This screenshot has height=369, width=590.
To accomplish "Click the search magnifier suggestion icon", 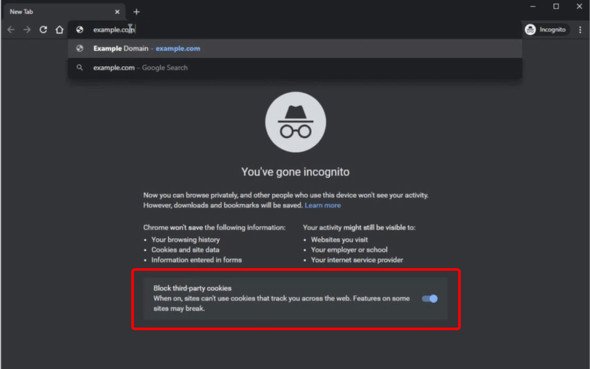I will (79, 68).
